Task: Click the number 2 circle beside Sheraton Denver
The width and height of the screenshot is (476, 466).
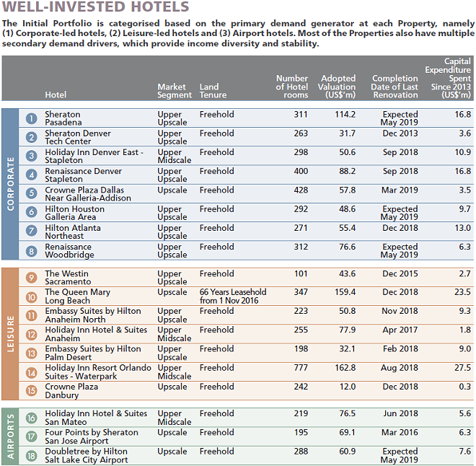Action: click(x=31, y=137)
